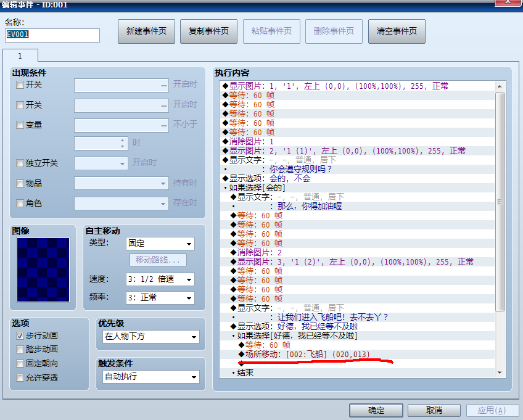Select the text line 那么，你得加油喔
The width and height of the screenshot is (523, 420).
[358, 206]
